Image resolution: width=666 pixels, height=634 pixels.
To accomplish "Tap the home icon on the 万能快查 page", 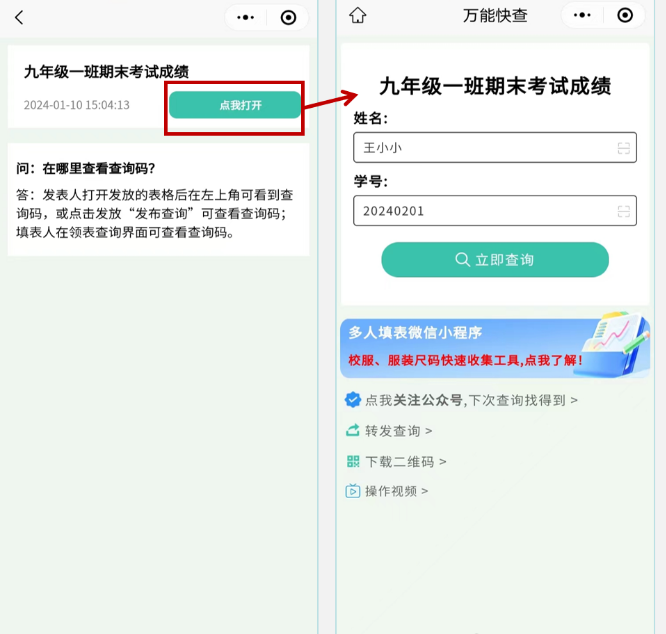I will point(358,16).
